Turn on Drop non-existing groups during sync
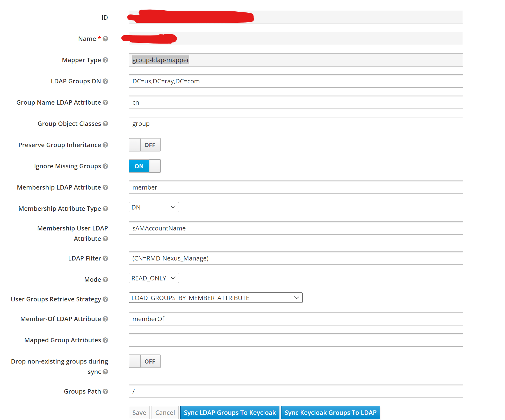This screenshot has height=420, width=505. tap(145, 361)
